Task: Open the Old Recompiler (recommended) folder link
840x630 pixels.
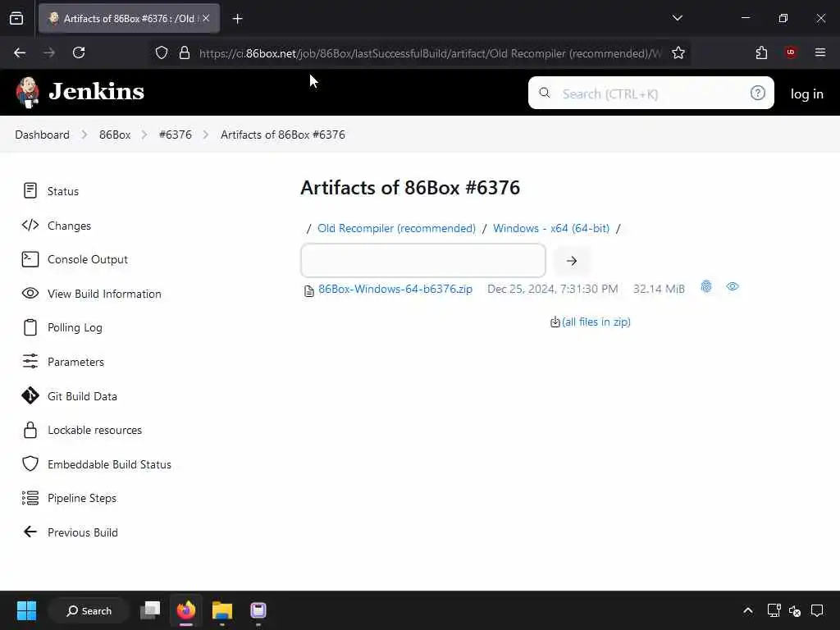Action: [x=396, y=228]
